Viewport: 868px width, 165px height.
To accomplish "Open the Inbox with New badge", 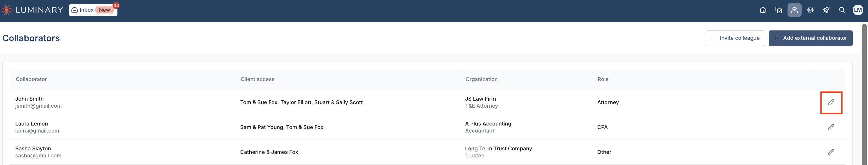I will pos(93,10).
